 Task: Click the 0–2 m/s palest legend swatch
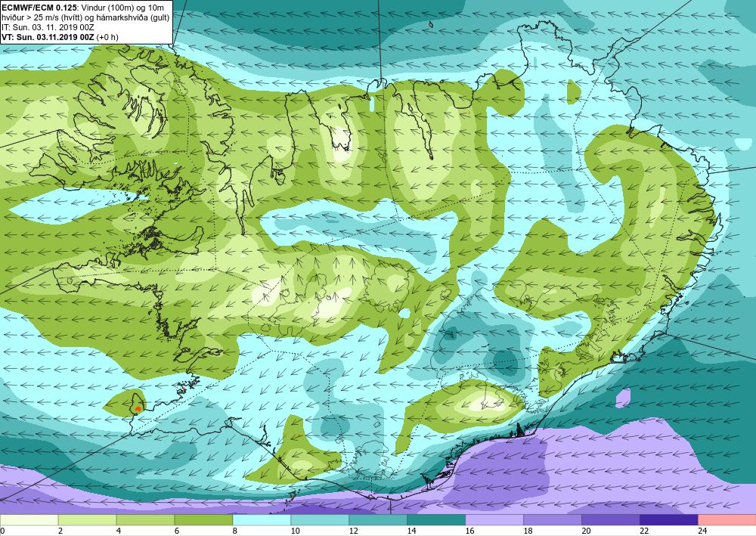[x=29, y=519]
